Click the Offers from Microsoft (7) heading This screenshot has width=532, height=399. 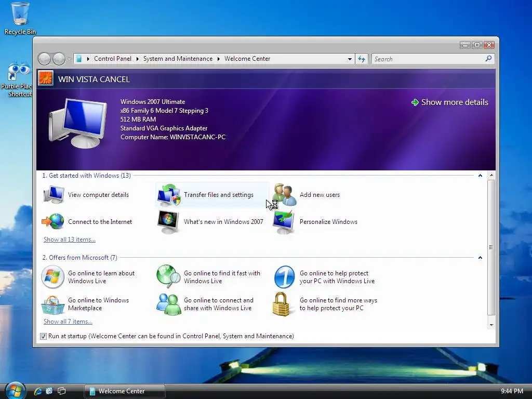pyautogui.click(x=79, y=258)
